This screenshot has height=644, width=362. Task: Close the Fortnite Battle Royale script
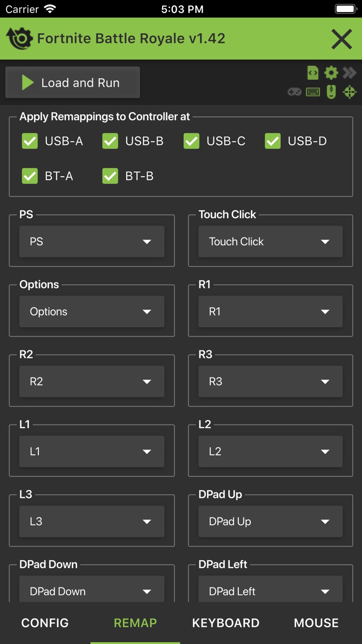[x=342, y=39]
